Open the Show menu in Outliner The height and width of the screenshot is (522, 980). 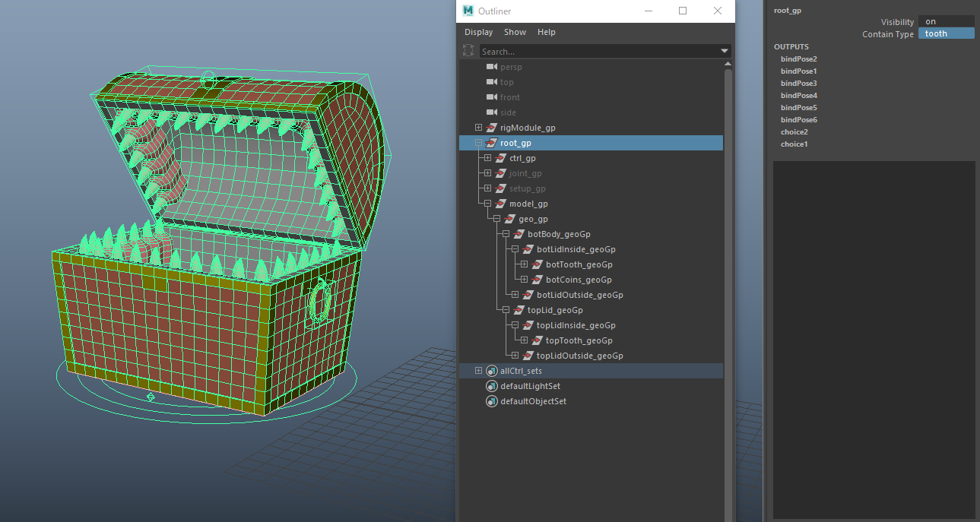point(515,32)
